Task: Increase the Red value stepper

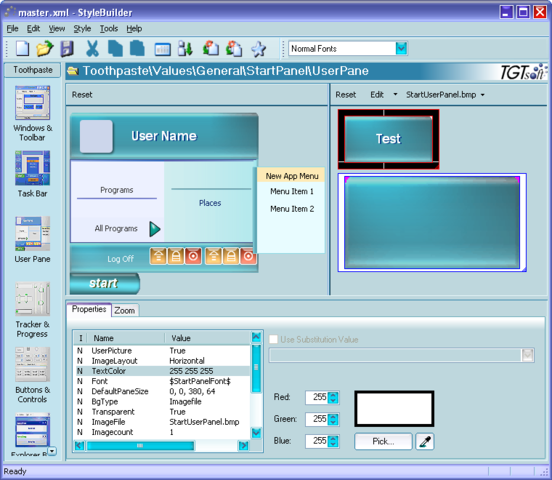Action: 333,394
